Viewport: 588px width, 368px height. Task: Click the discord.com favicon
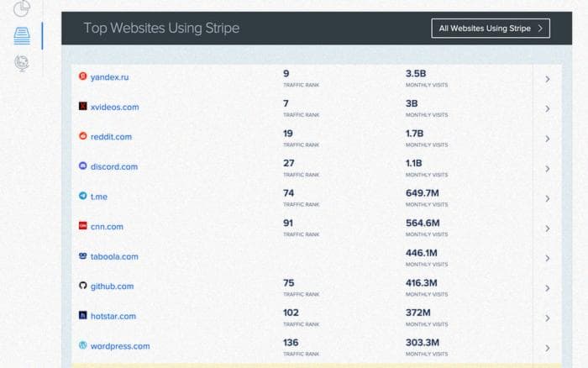click(x=83, y=166)
